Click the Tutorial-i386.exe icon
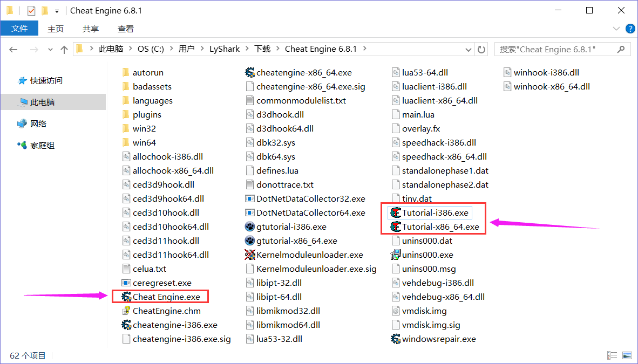Viewport: 638px width, 364px height. 396,212
